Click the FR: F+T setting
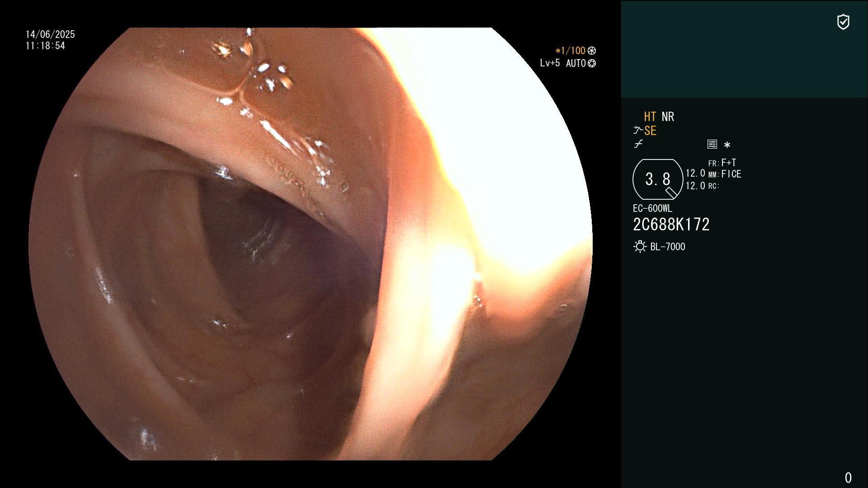Viewport: 868px width, 488px height. pos(722,163)
